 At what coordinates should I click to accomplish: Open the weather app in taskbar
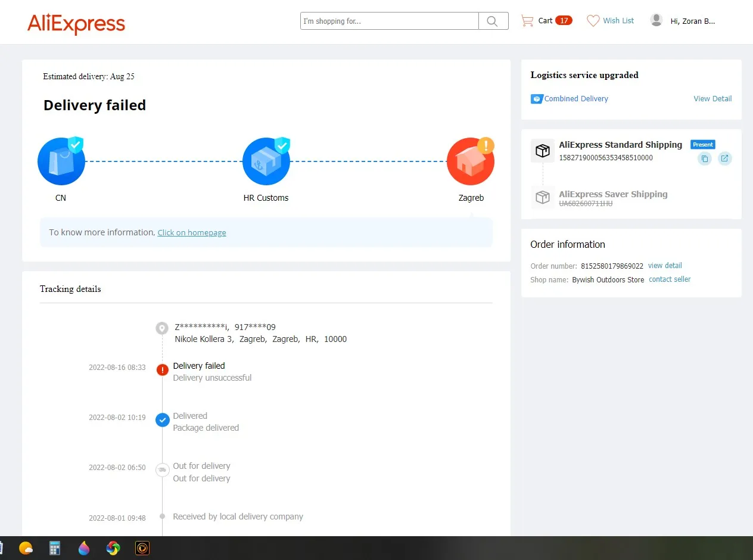point(26,548)
